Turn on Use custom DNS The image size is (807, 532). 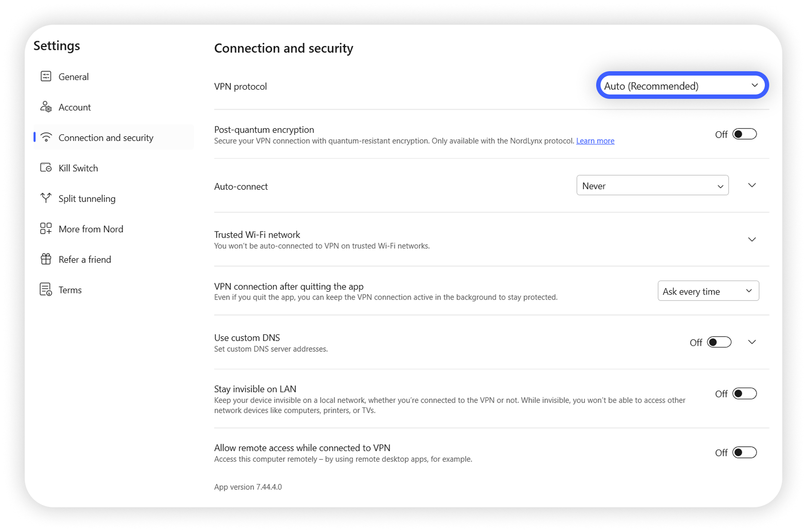[720, 342]
